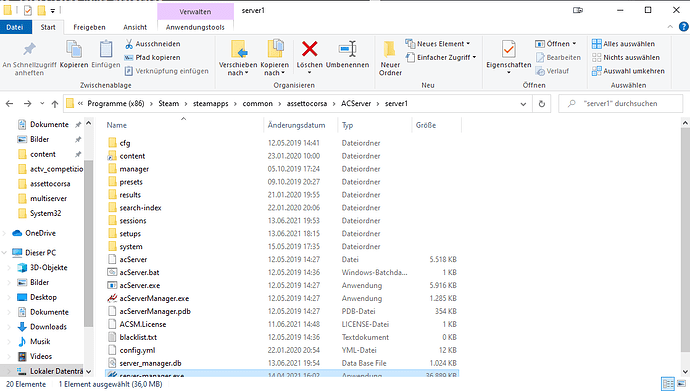Go to the ACServer breadcrumb

coord(356,104)
